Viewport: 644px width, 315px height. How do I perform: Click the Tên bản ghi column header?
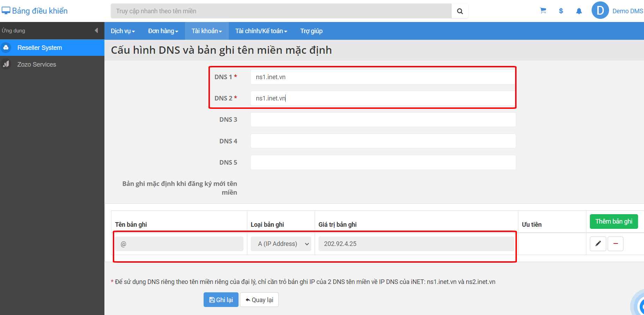click(x=131, y=224)
